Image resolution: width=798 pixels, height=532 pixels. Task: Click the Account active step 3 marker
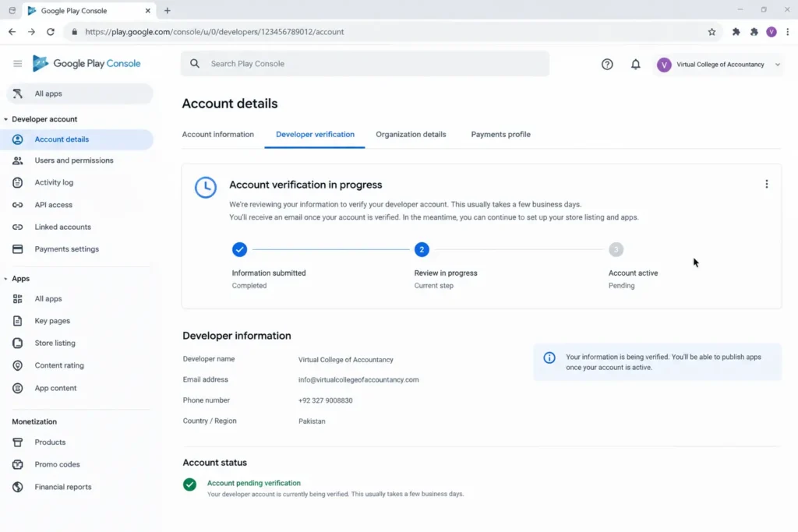tap(616, 250)
